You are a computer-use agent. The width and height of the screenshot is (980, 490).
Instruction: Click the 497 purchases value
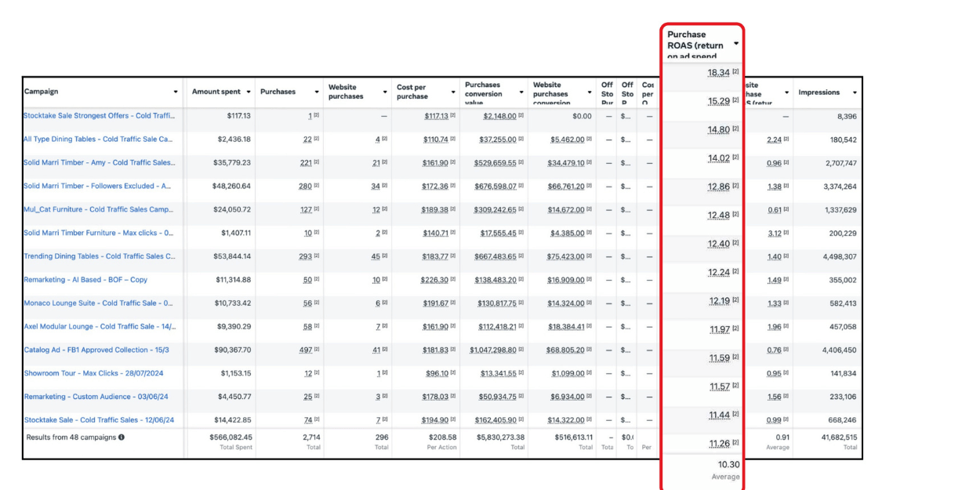click(x=306, y=350)
